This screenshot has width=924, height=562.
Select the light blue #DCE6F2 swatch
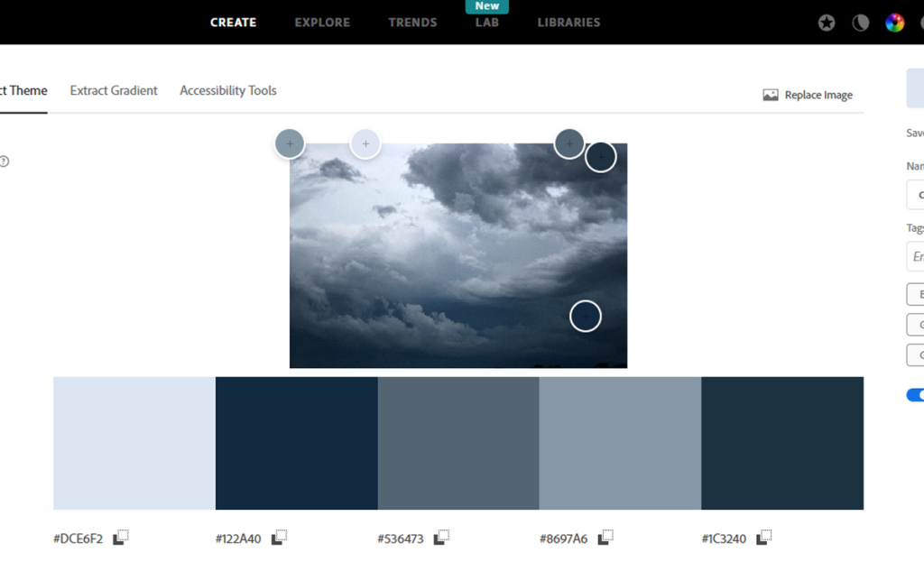pos(134,443)
